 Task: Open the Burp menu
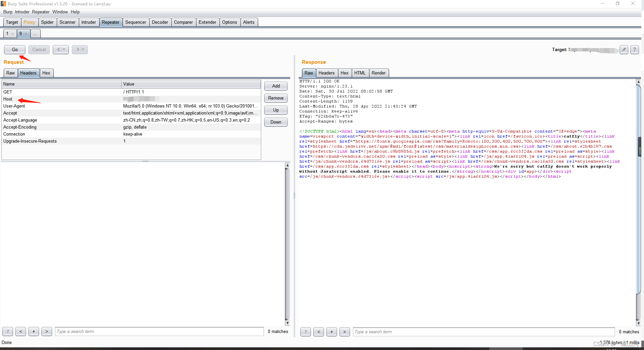point(8,12)
